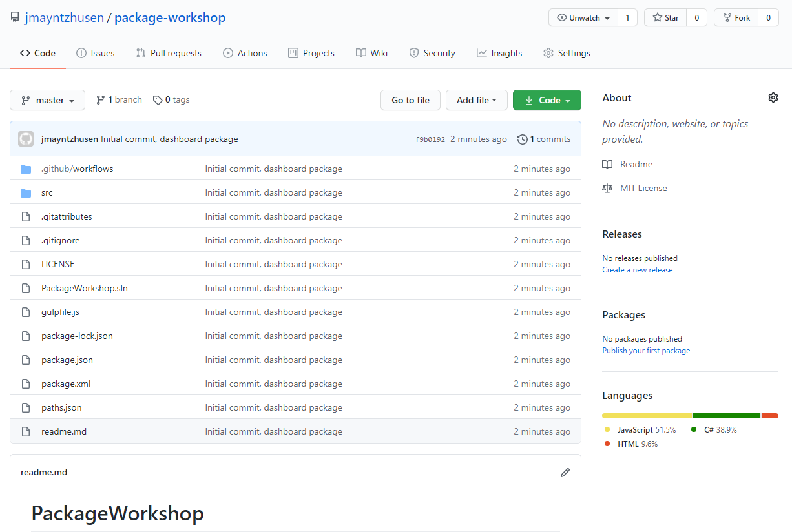Click Create a new release link

(x=638, y=270)
